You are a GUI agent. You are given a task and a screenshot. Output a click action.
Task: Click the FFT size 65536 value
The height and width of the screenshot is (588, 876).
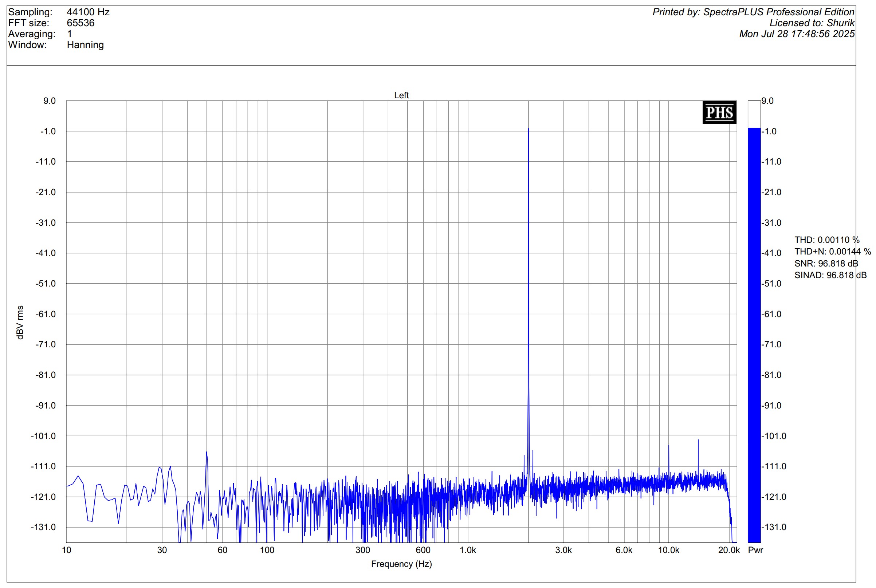[x=80, y=23]
